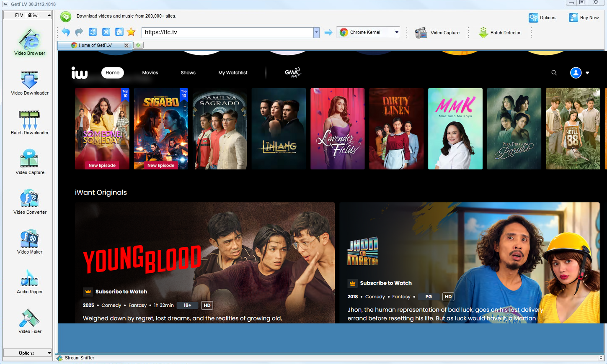Open the Pamilya Sagrado poster
This screenshot has width=607, height=364.
[x=220, y=129]
